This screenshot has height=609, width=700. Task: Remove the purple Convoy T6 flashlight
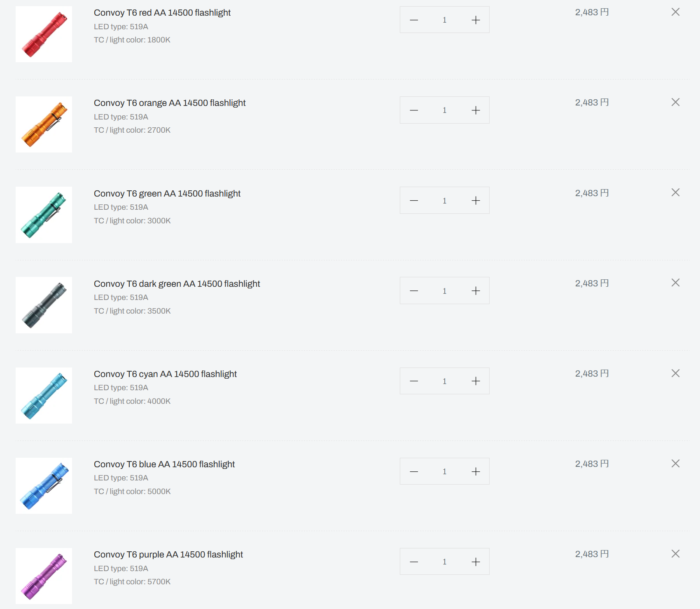click(x=675, y=554)
